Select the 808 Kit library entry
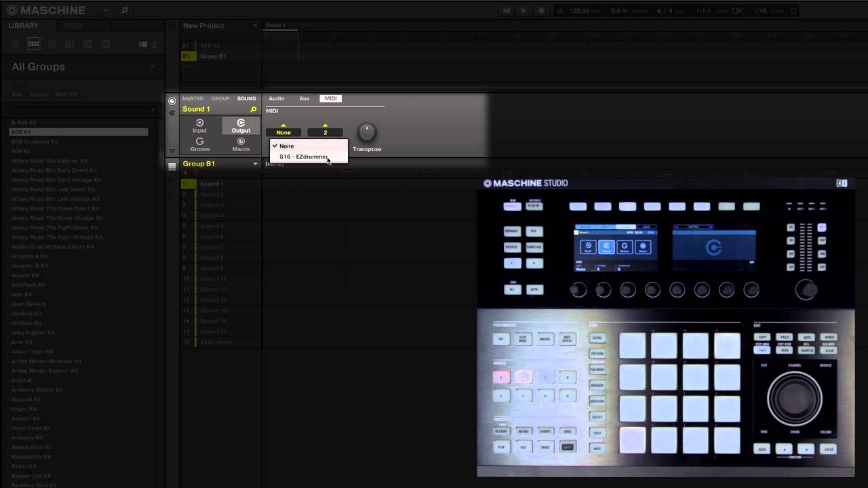The width and height of the screenshot is (868, 488). click(79, 132)
